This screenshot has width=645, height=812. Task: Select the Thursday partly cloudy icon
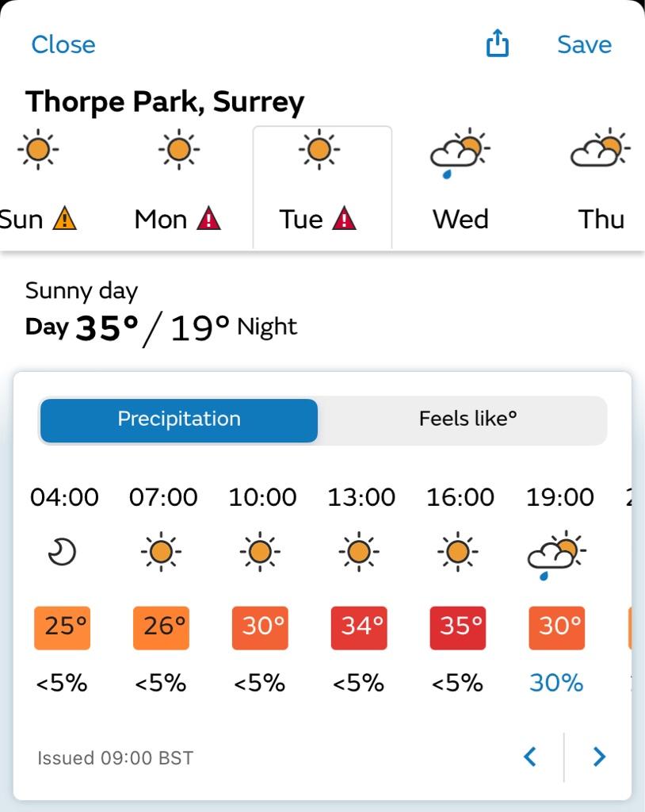pyautogui.click(x=601, y=147)
